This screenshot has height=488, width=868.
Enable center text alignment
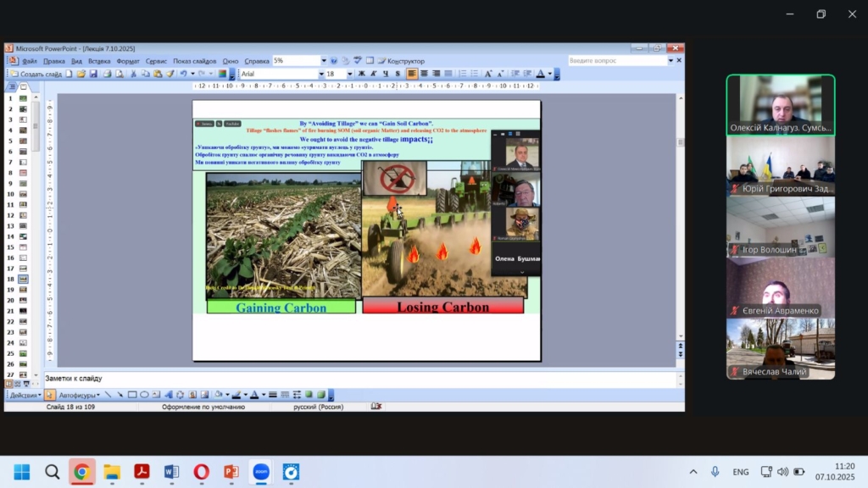pyautogui.click(x=424, y=74)
